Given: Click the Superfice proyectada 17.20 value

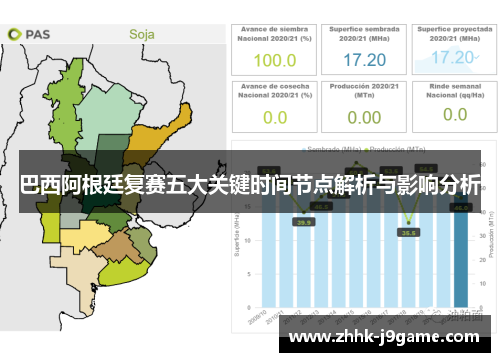Looking at the screenshot, I should (x=452, y=57).
